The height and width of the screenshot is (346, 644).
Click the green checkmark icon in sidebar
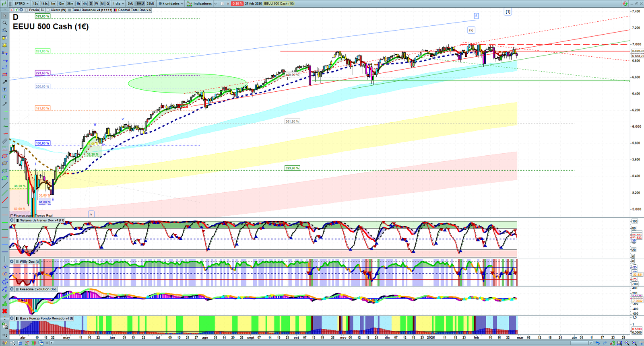[x=4, y=297]
